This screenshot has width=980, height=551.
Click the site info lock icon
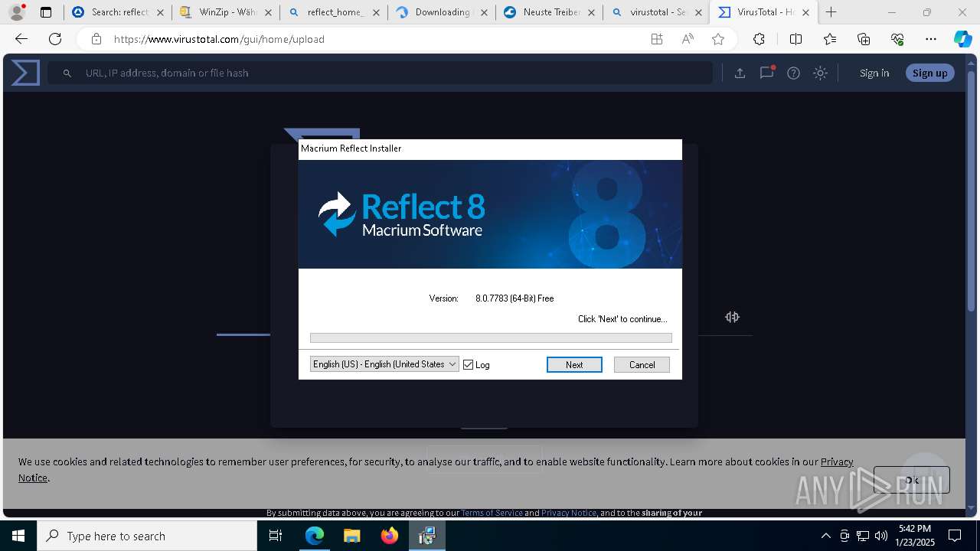[x=96, y=39]
